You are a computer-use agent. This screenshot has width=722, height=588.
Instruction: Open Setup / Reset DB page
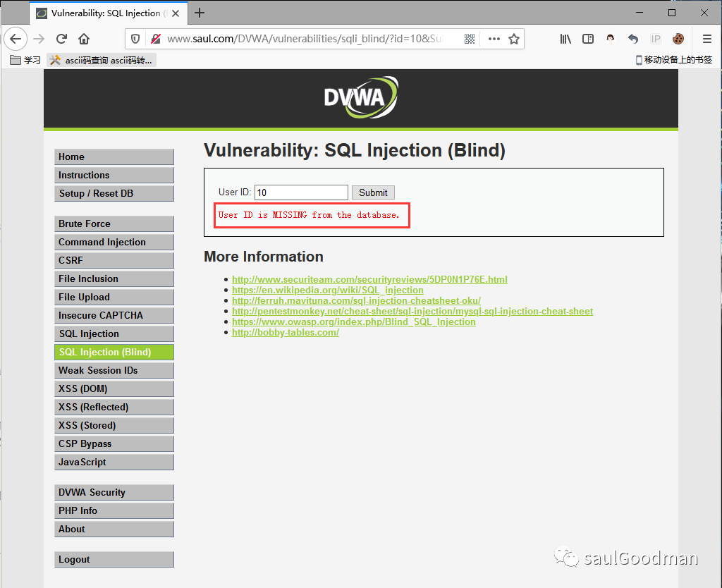pyautogui.click(x=114, y=193)
